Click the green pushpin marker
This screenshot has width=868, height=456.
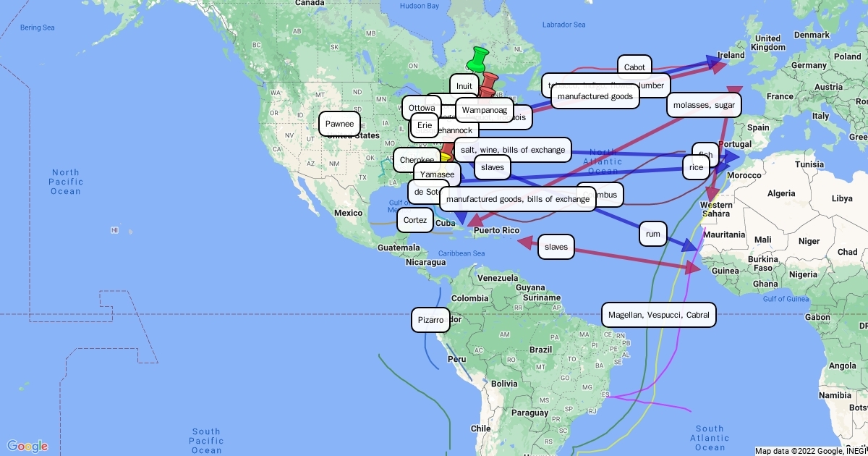(x=477, y=59)
